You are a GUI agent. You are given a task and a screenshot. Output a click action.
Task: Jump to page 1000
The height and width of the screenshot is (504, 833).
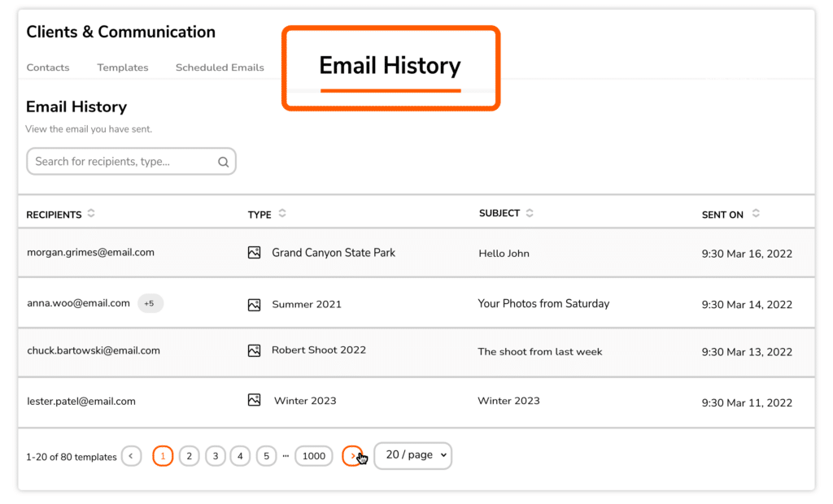(314, 455)
